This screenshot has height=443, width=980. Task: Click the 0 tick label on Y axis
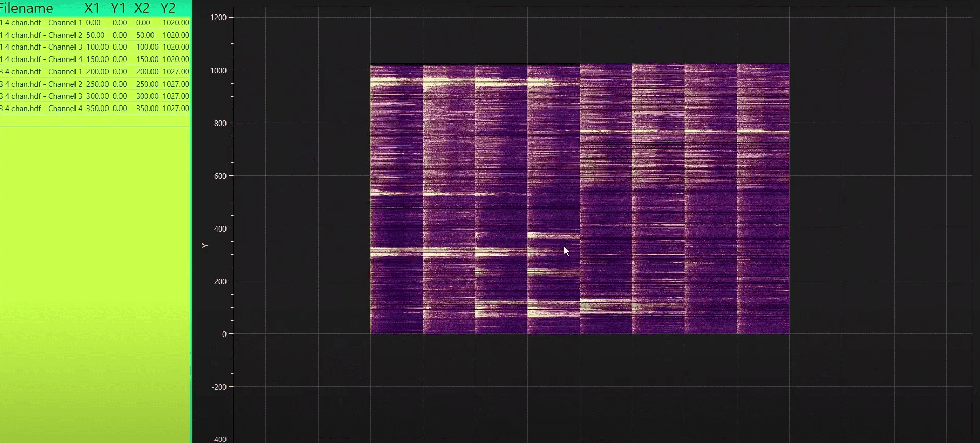(x=224, y=334)
